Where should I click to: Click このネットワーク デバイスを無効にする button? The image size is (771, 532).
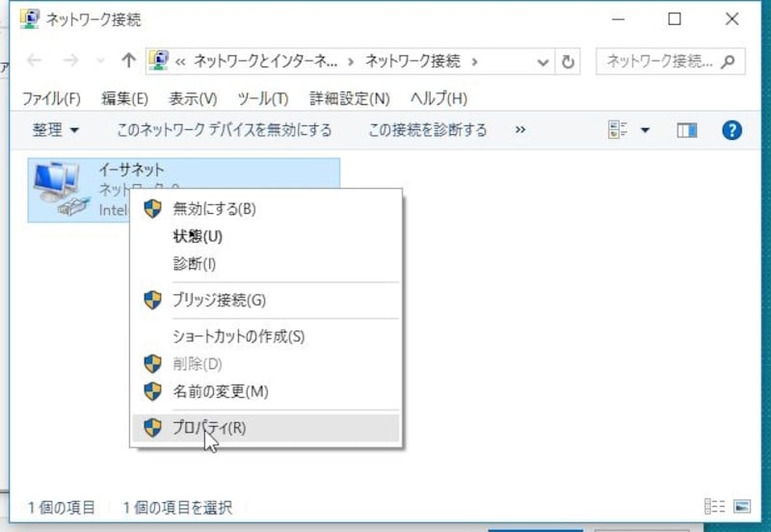(224, 130)
